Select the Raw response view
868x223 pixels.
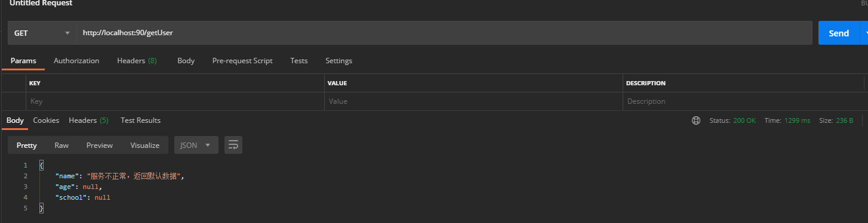[x=61, y=145]
